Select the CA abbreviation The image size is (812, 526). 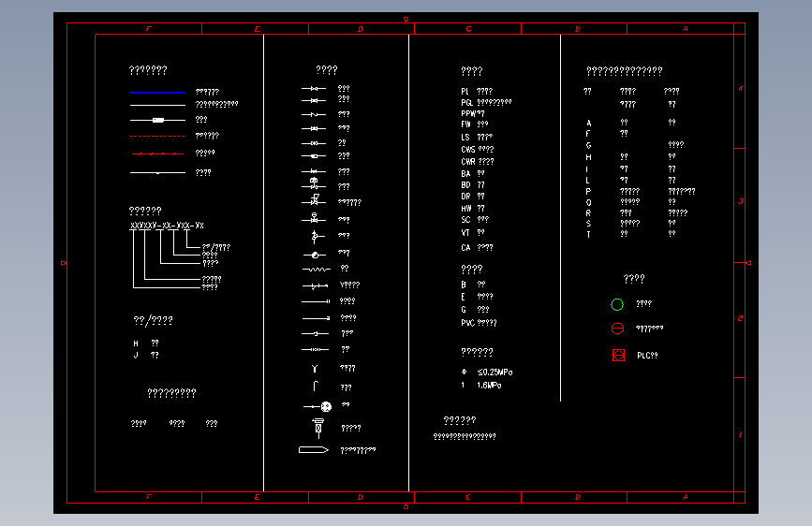(465, 248)
